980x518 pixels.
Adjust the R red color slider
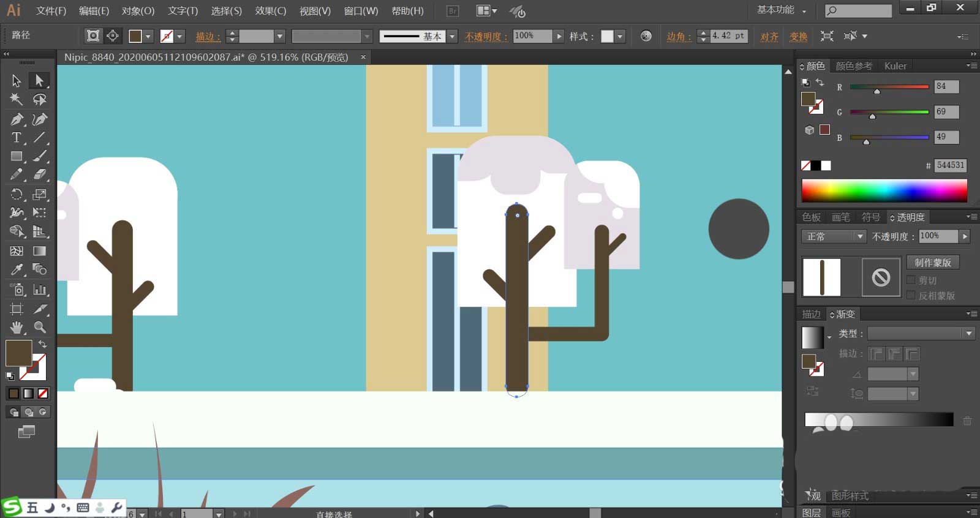[889, 88]
